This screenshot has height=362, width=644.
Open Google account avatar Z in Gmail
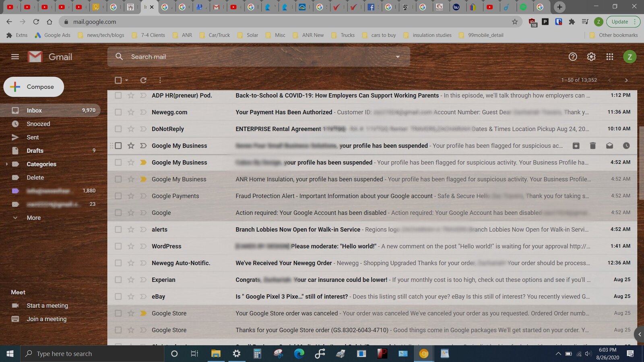pyautogui.click(x=630, y=57)
